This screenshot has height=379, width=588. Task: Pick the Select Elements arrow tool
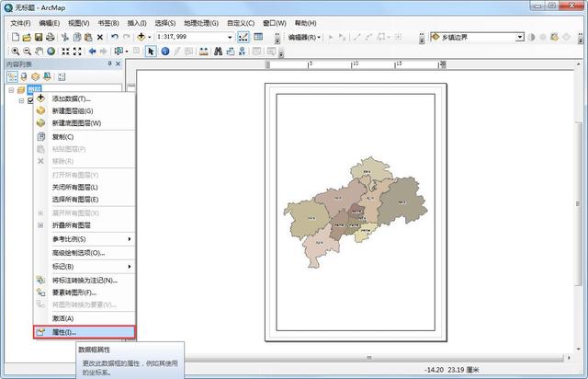point(151,52)
